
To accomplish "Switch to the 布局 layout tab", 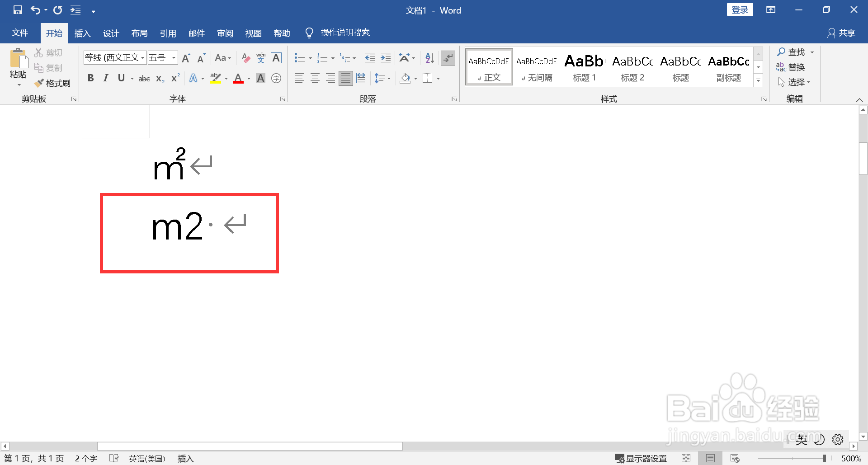I will point(139,33).
